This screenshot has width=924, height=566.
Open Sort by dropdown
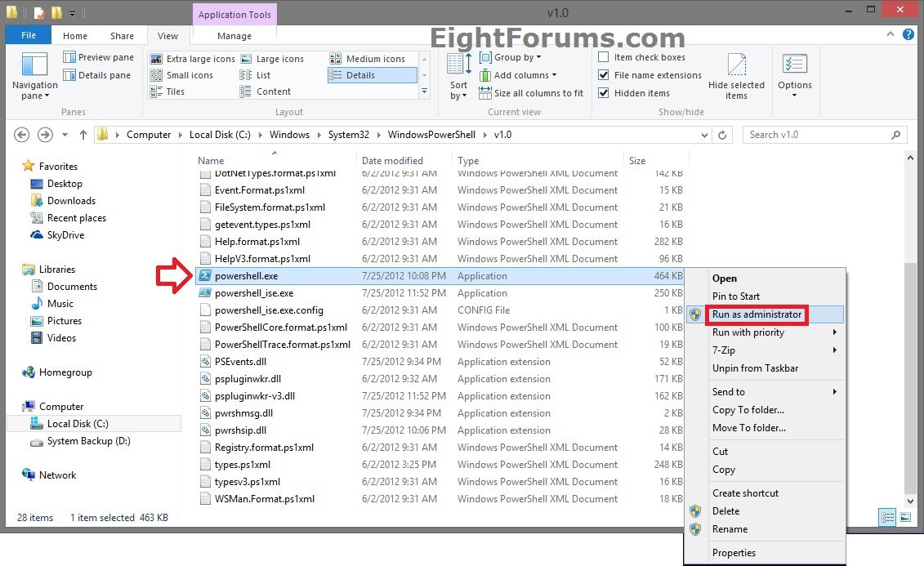pyautogui.click(x=458, y=76)
